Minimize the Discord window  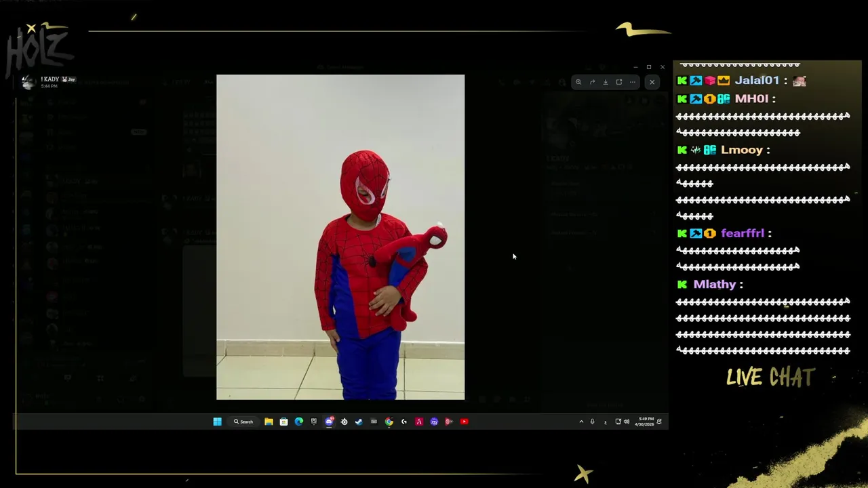[635, 67]
